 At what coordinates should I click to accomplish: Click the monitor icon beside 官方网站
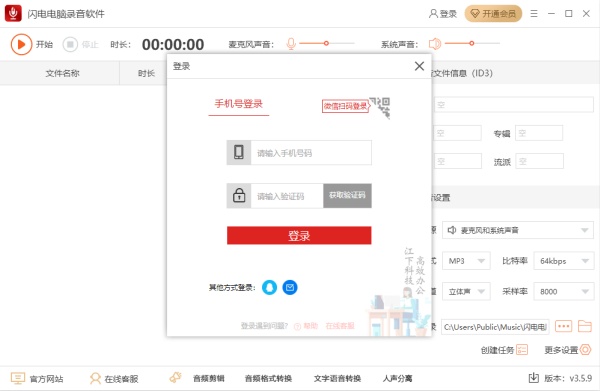18,378
